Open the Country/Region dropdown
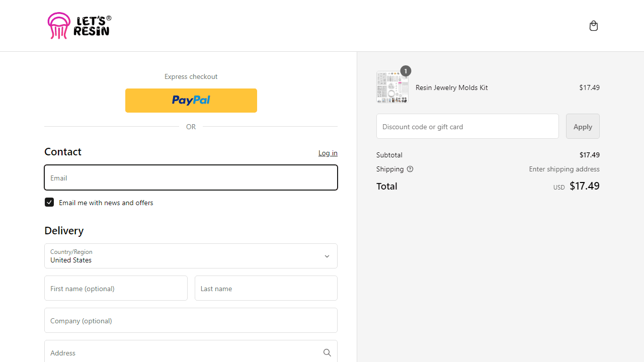This screenshot has height=362, width=644. click(x=191, y=256)
